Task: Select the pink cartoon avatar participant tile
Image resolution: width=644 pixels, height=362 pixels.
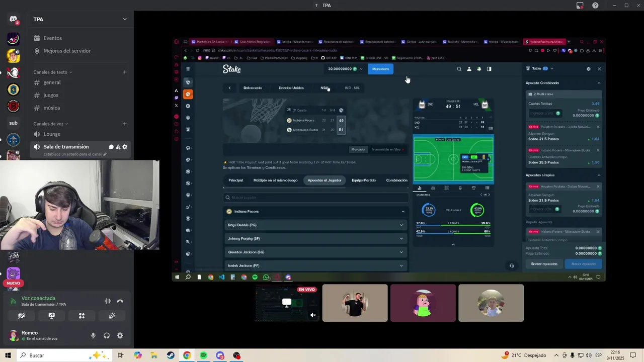Action: [423, 303]
